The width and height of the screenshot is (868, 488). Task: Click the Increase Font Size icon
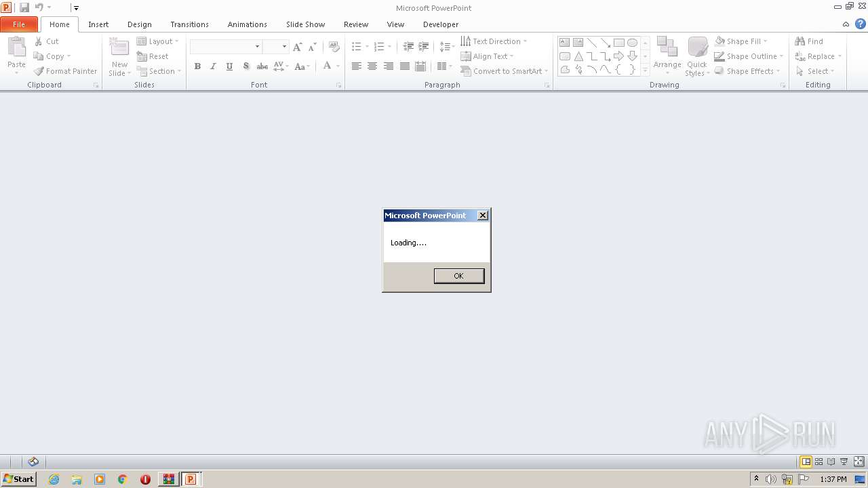tap(297, 47)
